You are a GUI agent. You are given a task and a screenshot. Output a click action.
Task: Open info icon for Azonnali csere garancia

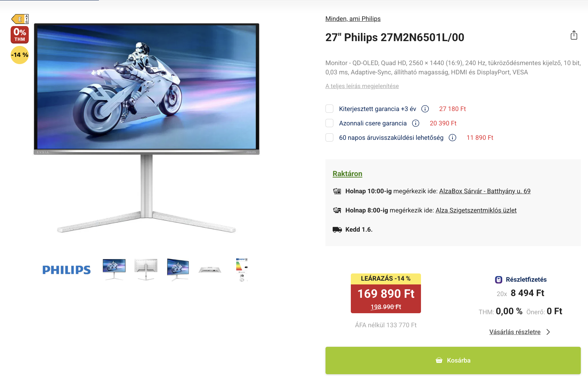pyautogui.click(x=416, y=123)
